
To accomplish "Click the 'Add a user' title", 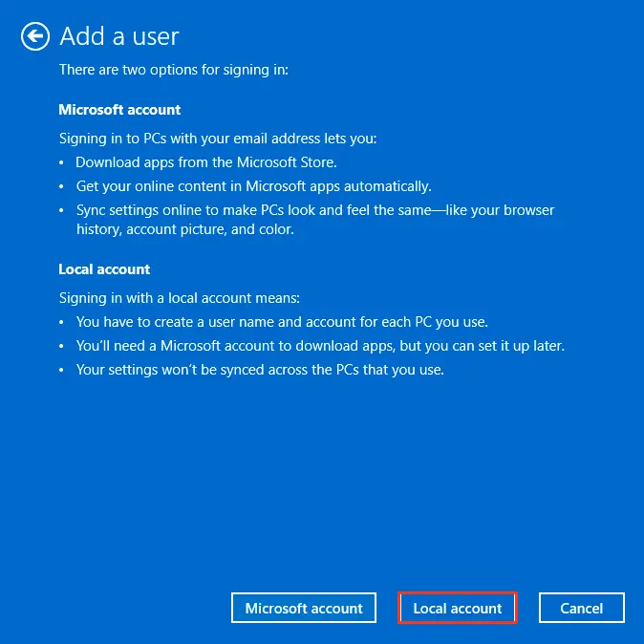I will coord(119,36).
